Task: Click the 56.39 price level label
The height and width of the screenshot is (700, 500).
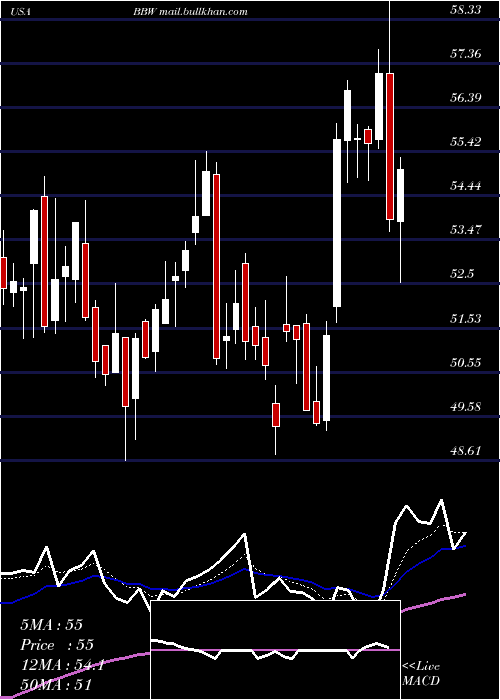Action: pos(466,98)
